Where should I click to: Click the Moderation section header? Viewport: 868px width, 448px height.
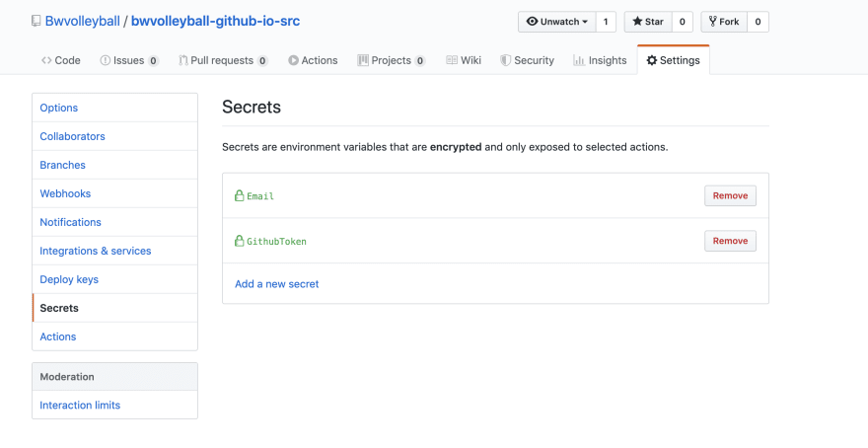(114, 377)
